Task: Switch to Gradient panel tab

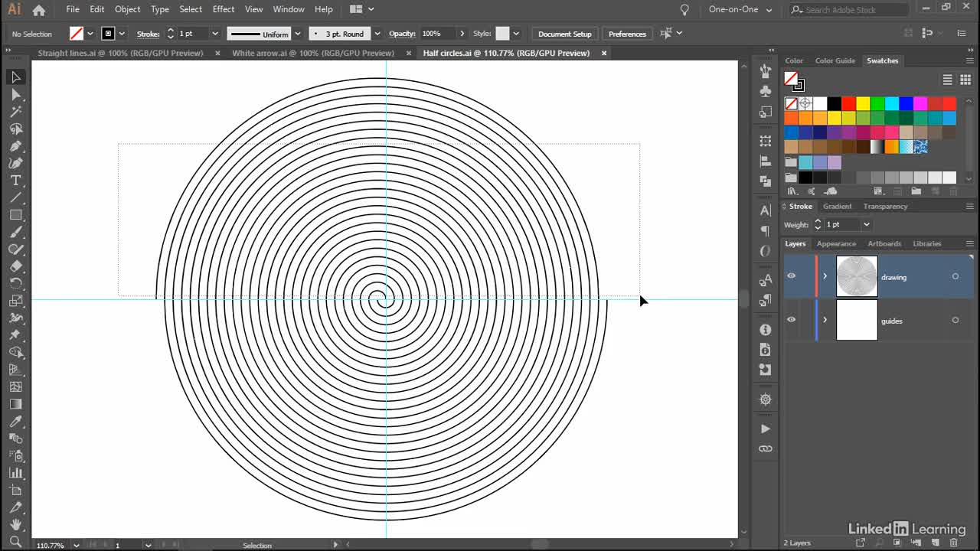Action: [837, 206]
